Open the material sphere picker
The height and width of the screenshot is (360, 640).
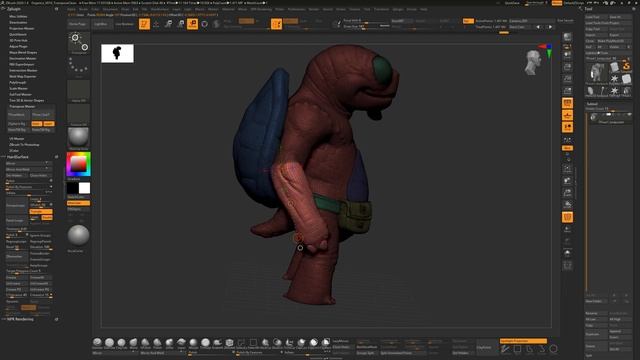(x=78, y=138)
